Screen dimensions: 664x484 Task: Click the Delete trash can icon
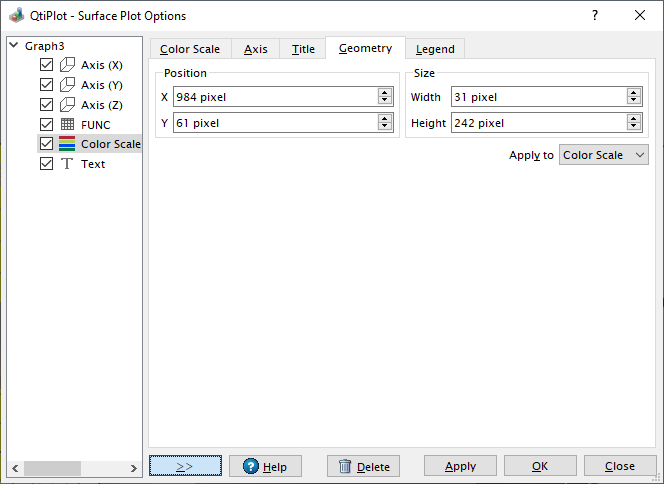[x=345, y=467]
